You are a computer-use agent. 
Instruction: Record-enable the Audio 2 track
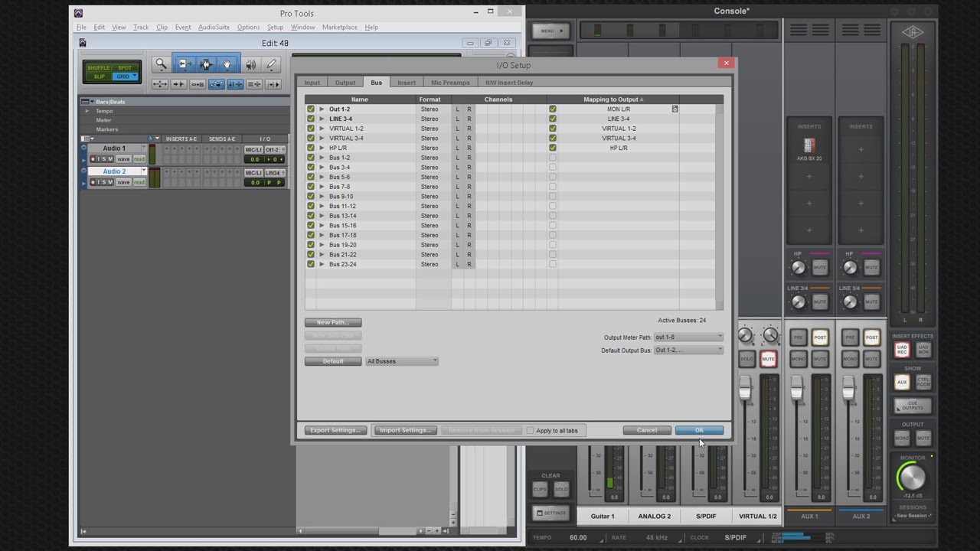tap(93, 182)
